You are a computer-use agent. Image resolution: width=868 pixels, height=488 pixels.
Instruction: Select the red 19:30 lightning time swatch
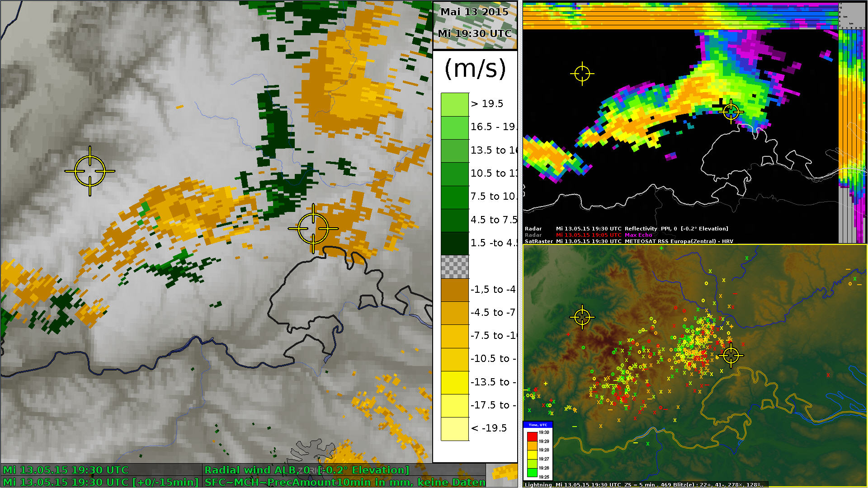click(532, 436)
